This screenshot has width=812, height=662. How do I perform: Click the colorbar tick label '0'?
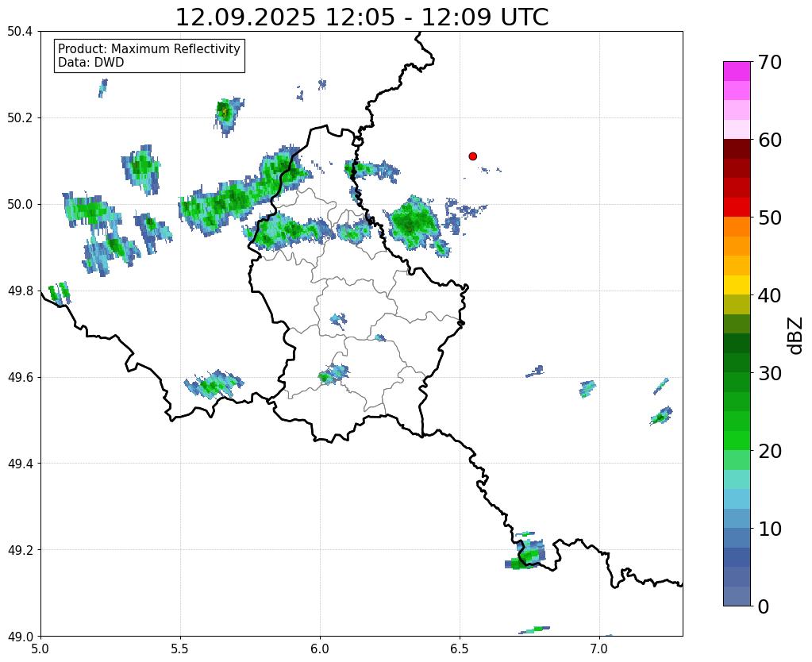coord(764,606)
